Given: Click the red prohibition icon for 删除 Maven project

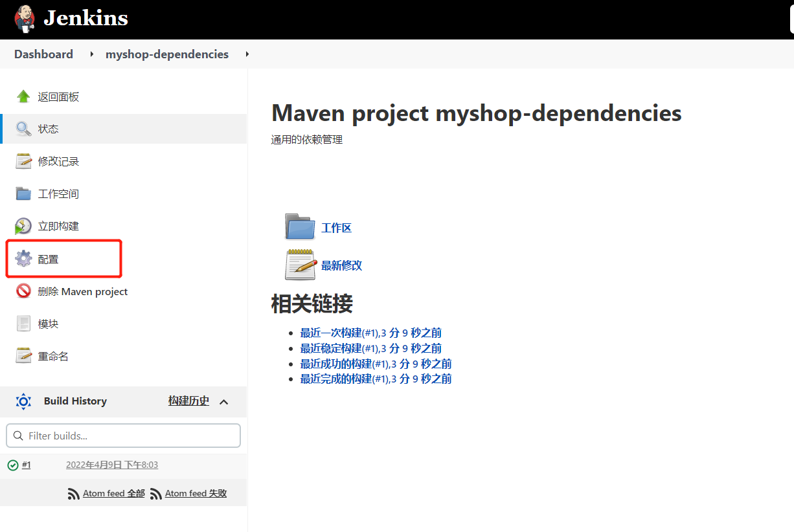Looking at the screenshot, I should [23, 291].
